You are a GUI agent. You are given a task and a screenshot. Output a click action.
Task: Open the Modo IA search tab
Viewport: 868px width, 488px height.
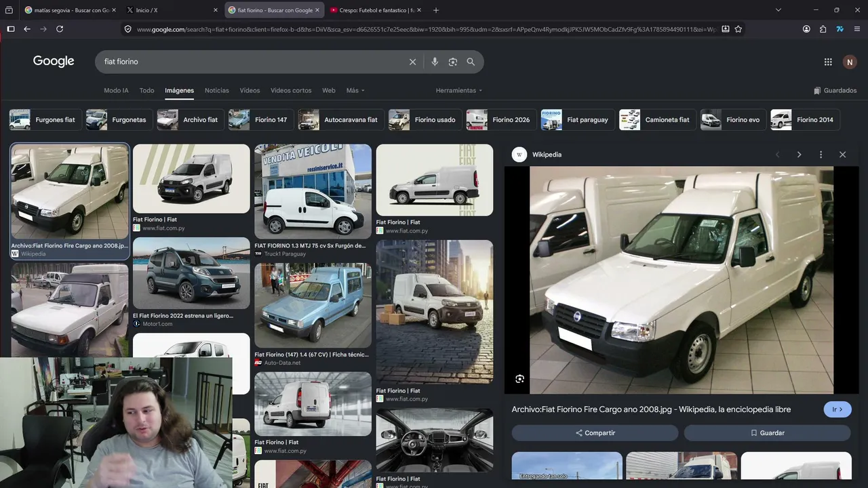[x=116, y=90]
